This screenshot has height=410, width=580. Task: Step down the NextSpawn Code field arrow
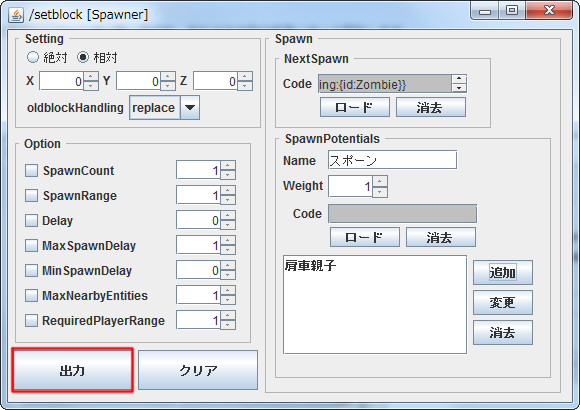459,88
